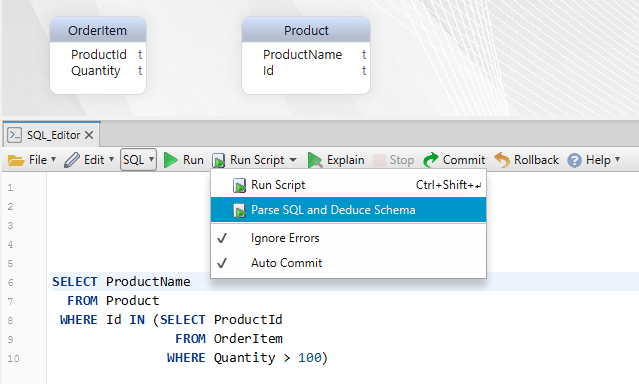Click the WHERE Id IN line
639x384 pixels.
click(x=171, y=320)
